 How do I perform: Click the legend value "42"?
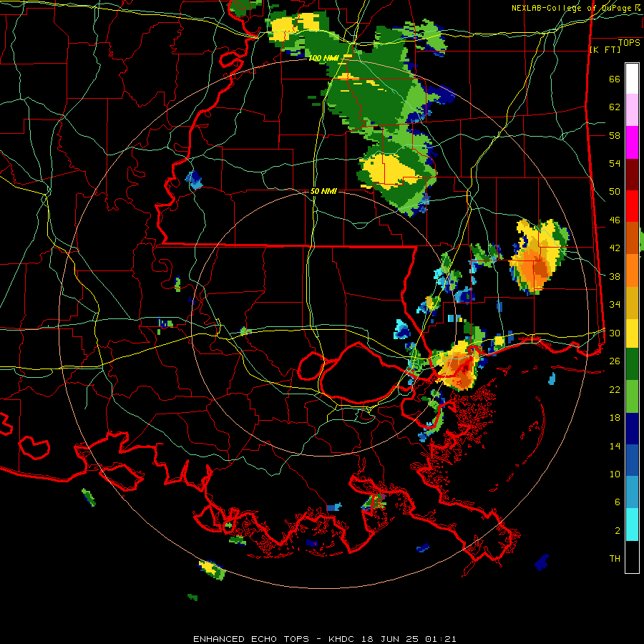615,248
